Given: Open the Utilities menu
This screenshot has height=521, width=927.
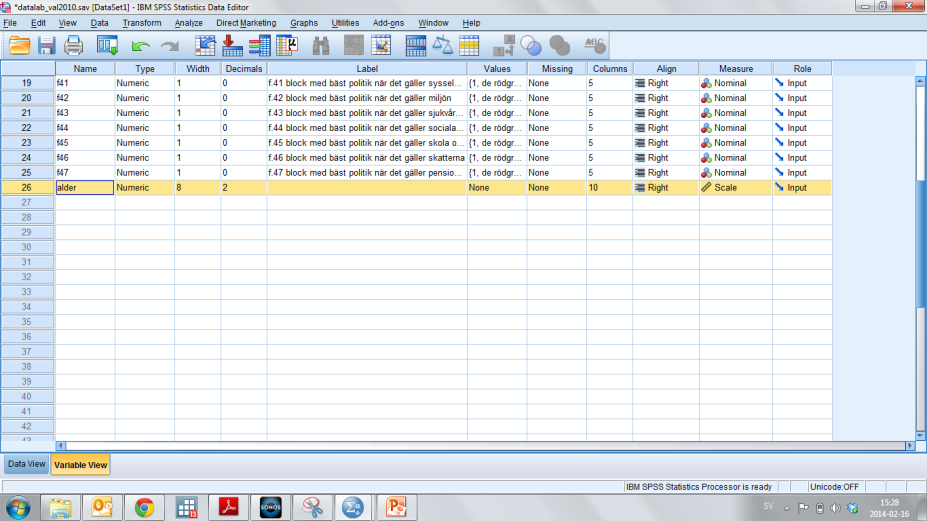Looking at the screenshot, I should (x=345, y=23).
